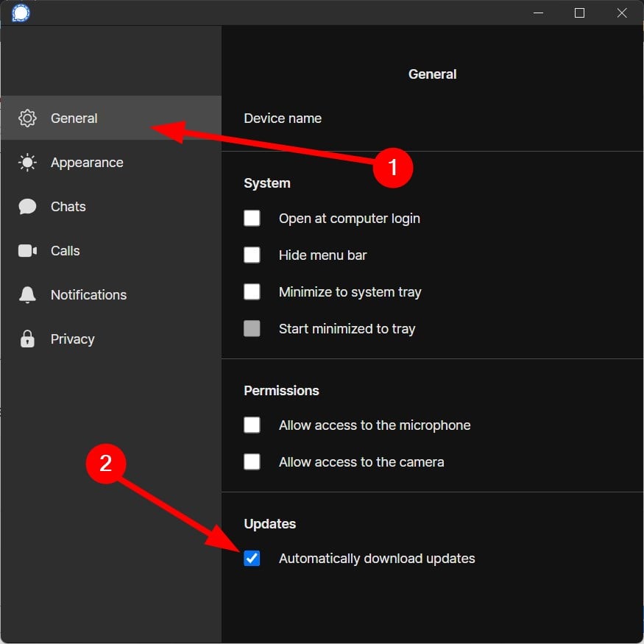644x644 pixels.
Task: Click the Open at computer login label
Action: coord(349,219)
